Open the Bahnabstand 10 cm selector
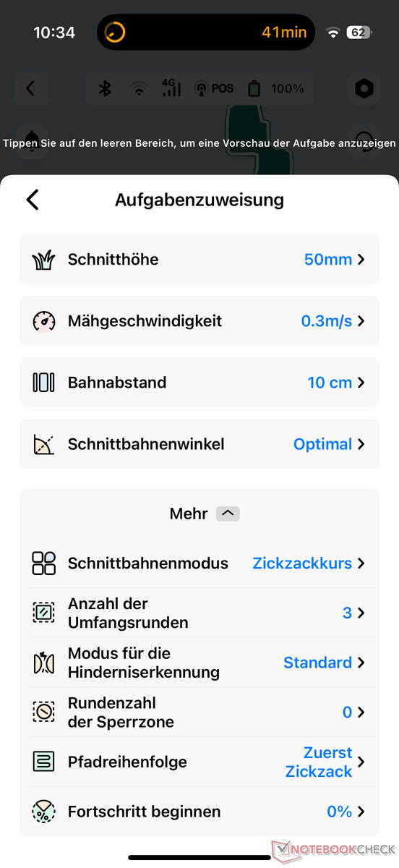This screenshot has width=399, height=868. click(x=337, y=383)
